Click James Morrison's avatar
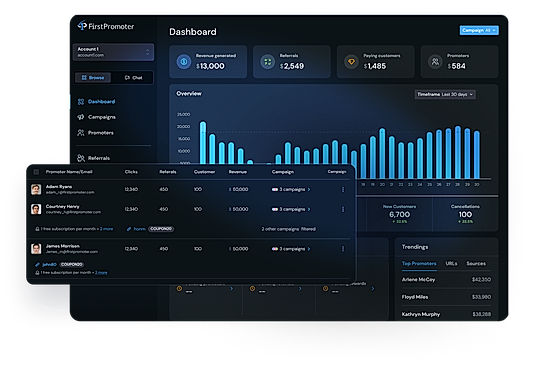The height and width of the screenshot is (368, 543). tap(36, 249)
